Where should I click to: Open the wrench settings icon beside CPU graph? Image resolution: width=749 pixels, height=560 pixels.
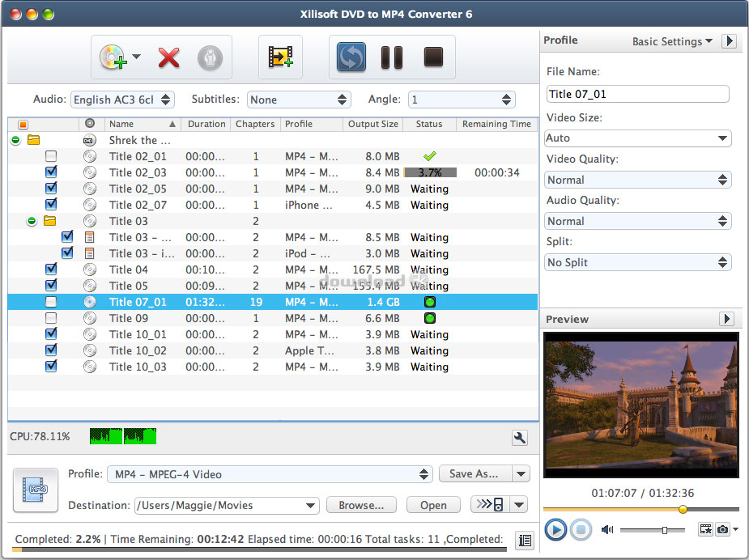(x=520, y=438)
